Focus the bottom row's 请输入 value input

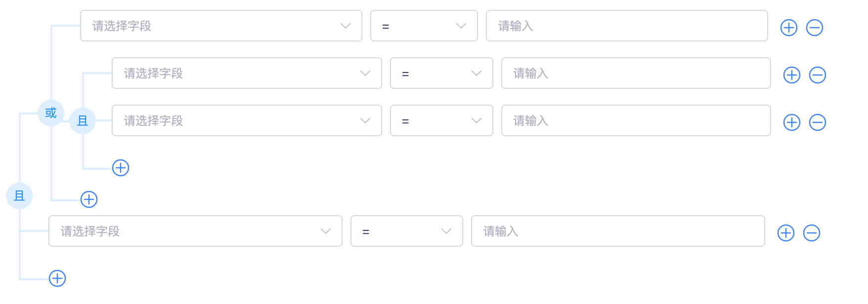[618, 231]
